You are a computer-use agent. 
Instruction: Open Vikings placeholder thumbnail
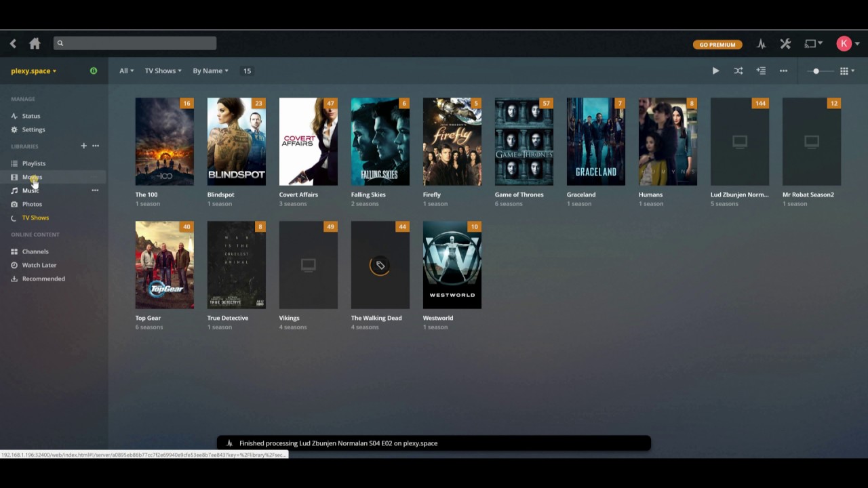(308, 265)
